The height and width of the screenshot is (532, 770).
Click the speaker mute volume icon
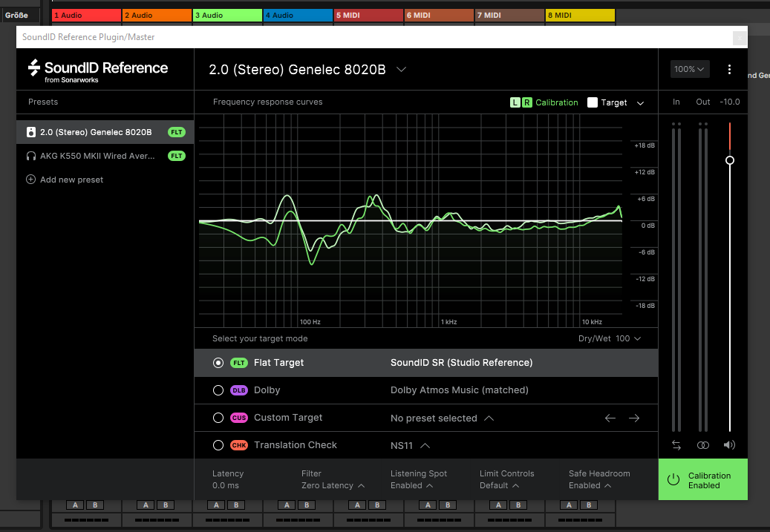tap(729, 445)
